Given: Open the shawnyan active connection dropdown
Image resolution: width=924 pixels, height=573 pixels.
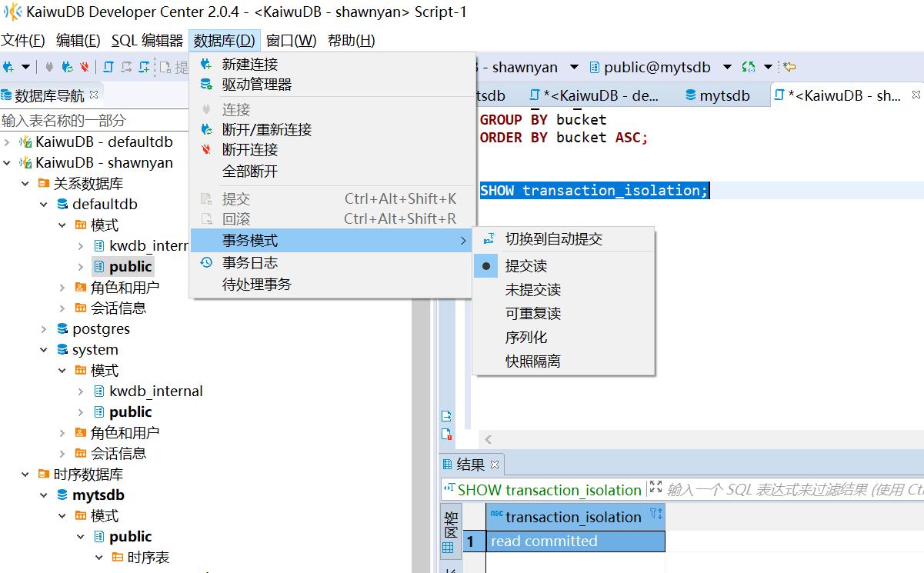Looking at the screenshot, I should click(573, 68).
